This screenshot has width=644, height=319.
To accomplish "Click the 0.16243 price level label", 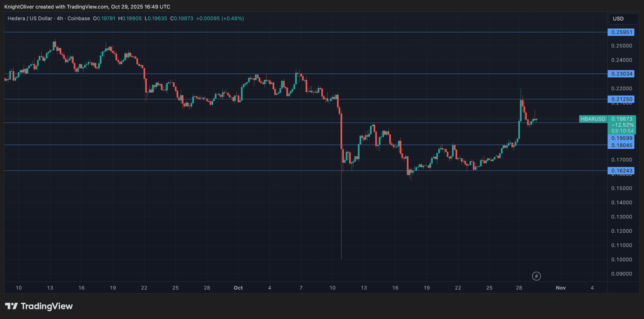I will point(621,170).
